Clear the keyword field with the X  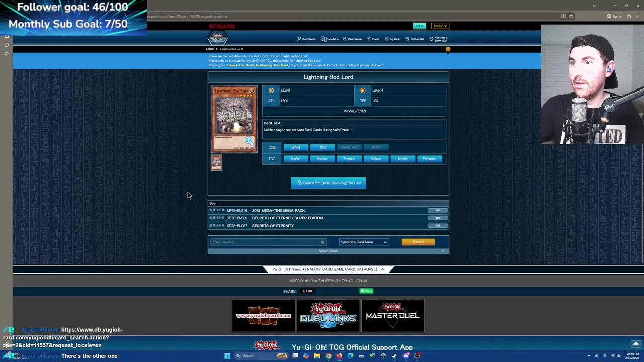click(323, 242)
